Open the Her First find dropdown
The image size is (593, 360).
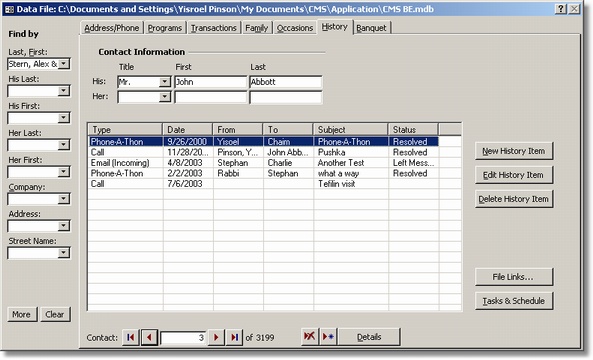(x=64, y=172)
